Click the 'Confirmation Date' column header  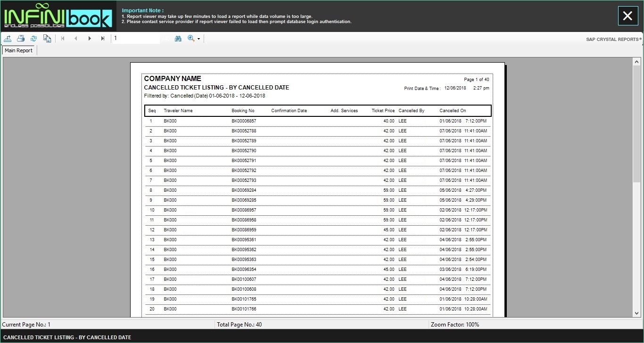pyautogui.click(x=289, y=111)
